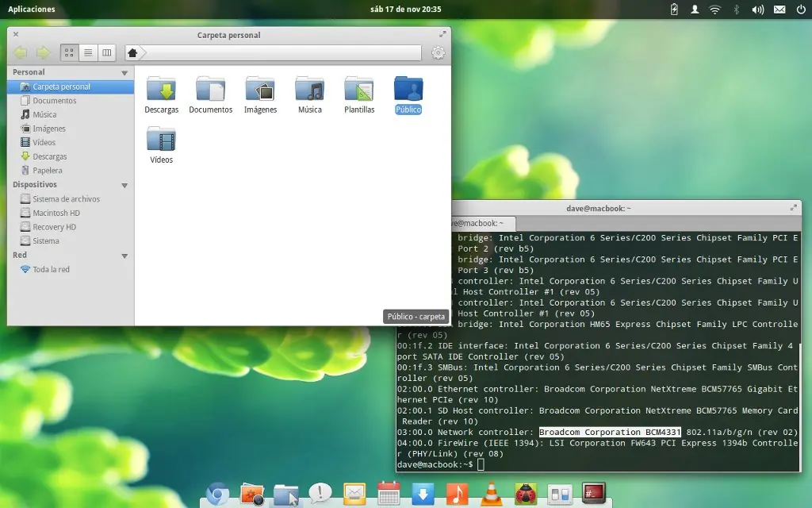Switch to list view in the file manager
Screen dimensions: 812x508
[89, 52]
